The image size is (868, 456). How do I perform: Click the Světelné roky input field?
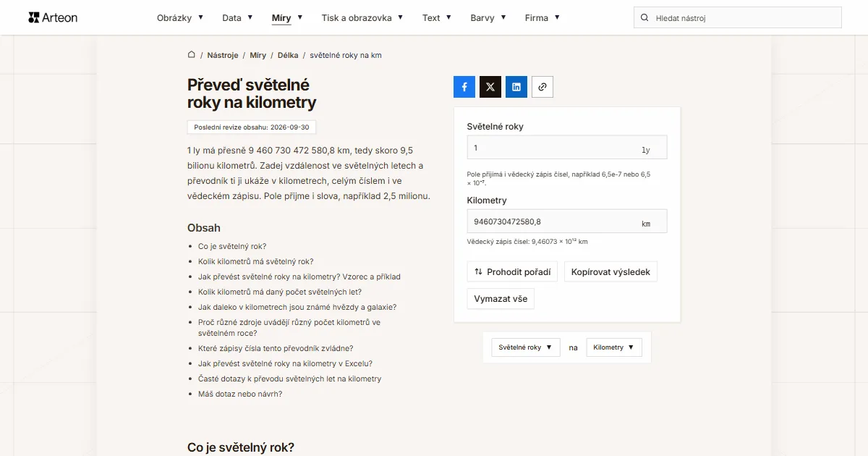tap(567, 148)
